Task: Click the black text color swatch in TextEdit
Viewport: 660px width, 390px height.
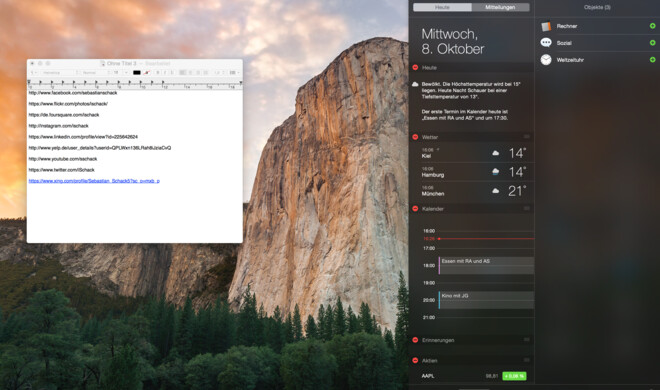Action: pyautogui.click(x=137, y=72)
